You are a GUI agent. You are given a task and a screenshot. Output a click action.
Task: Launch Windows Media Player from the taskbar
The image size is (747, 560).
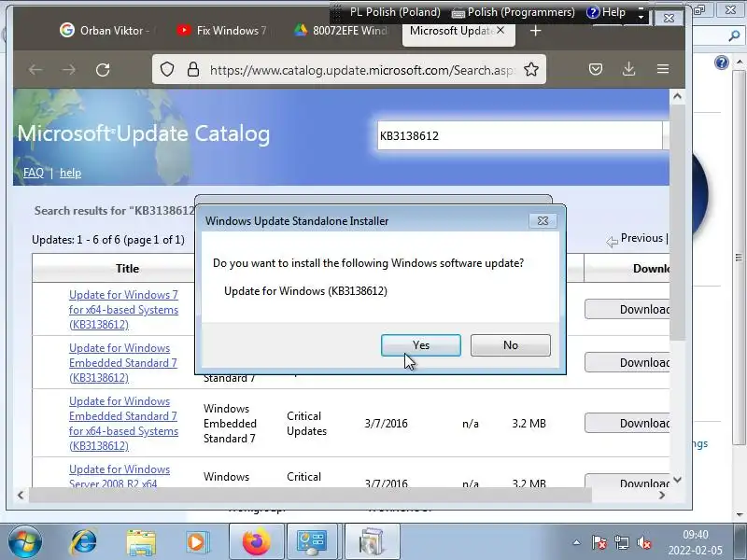pyautogui.click(x=196, y=542)
